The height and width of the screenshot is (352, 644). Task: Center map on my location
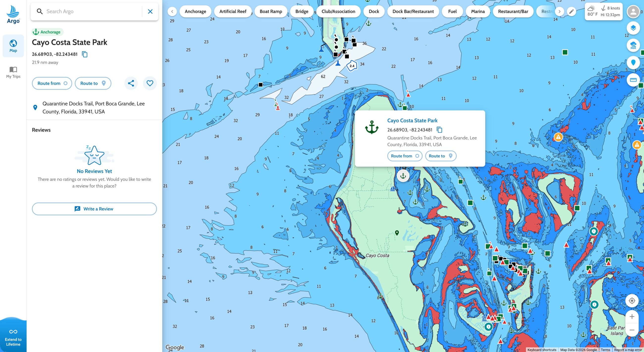point(632,301)
